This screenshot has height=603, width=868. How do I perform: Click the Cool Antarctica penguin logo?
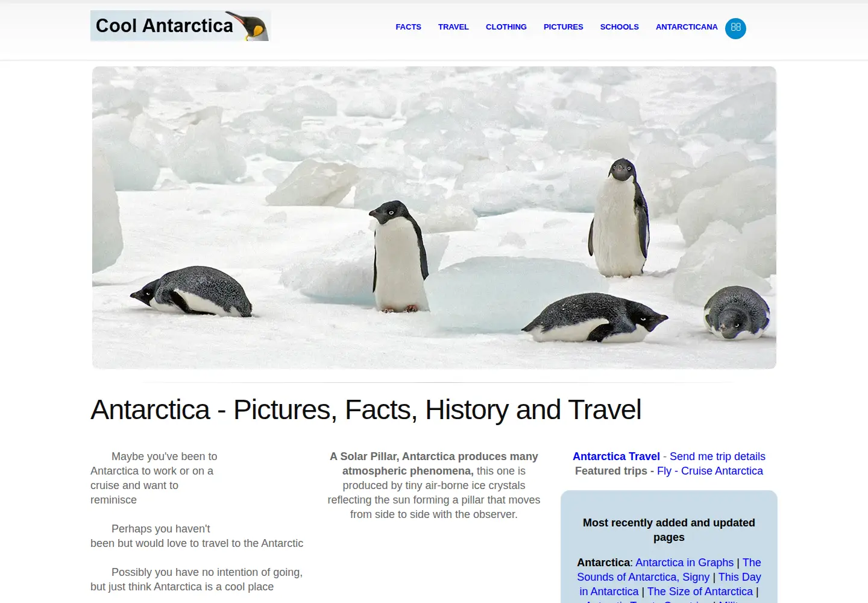click(180, 26)
